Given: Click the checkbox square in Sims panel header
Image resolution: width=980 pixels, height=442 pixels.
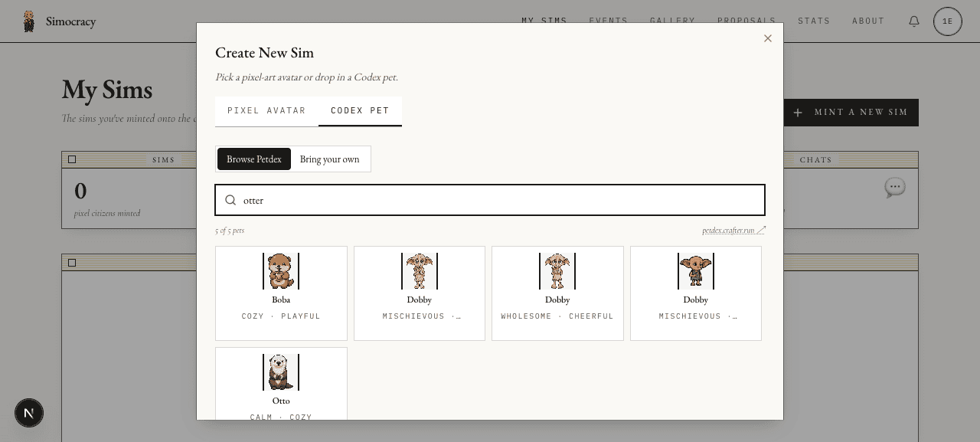Looking at the screenshot, I should [72, 159].
